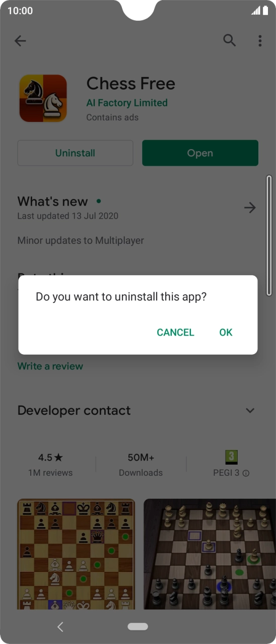Open AI Factory Limited developer link

127,103
